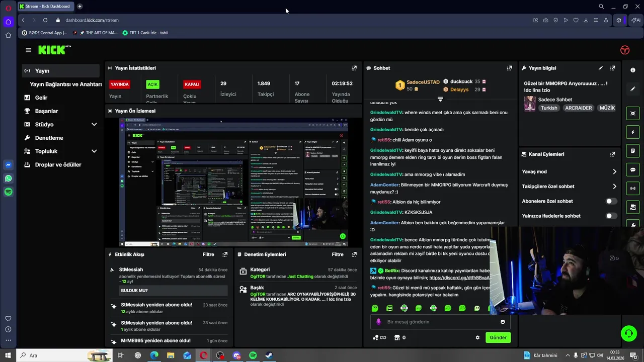Click the taskbar Ara search box
644x362 pixels.
click(x=64, y=355)
